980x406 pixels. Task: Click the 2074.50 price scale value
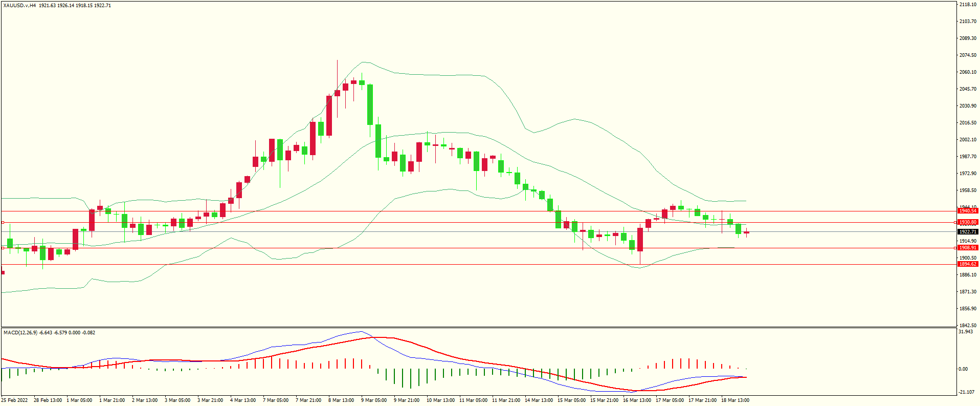tap(968, 55)
